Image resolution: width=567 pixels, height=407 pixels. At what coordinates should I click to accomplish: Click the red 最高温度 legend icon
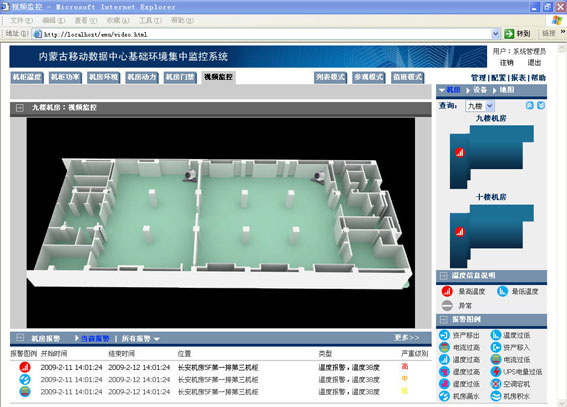coord(447,291)
